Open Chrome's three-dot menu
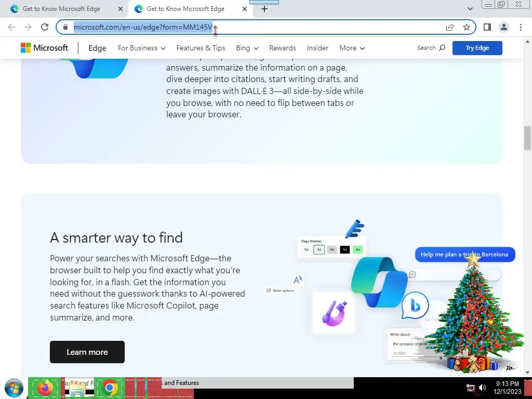 521,27
